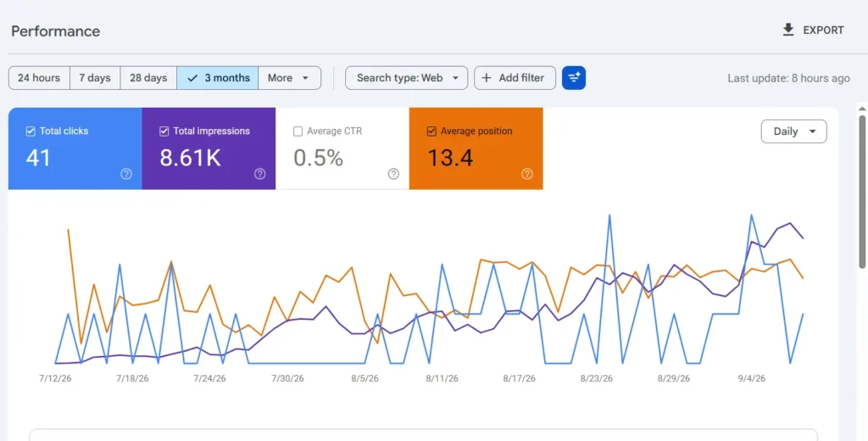
Task: Open the More date range dropdown
Action: click(x=290, y=78)
